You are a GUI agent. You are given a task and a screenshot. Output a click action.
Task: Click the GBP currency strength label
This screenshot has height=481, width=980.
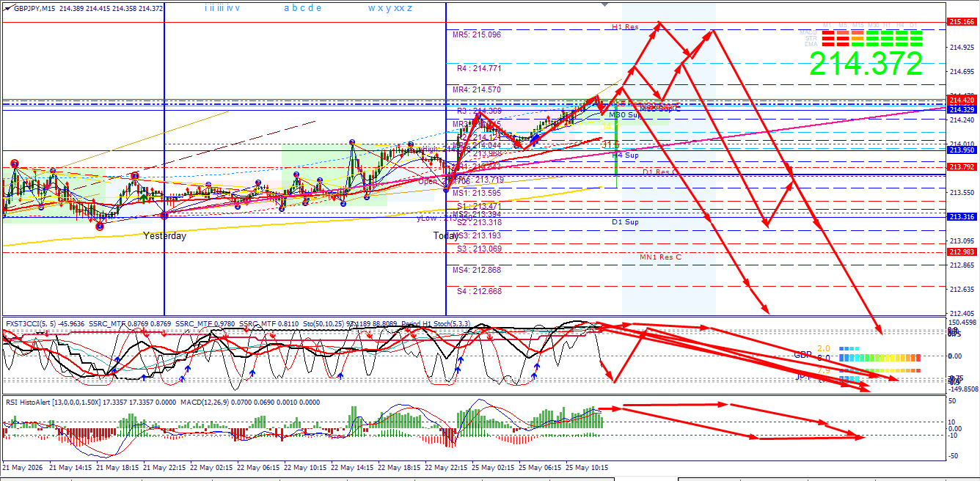pos(802,355)
